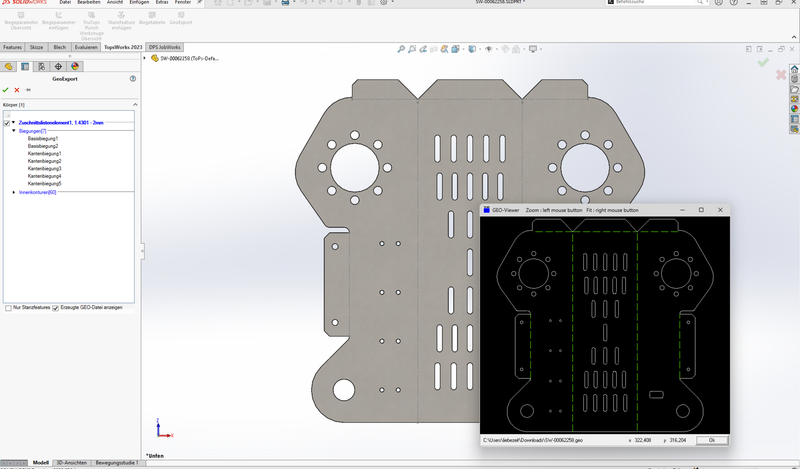Click Biegetabelle button in ribbon
This screenshot has height=469, width=800.
pyautogui.click(x=152, y=18)
